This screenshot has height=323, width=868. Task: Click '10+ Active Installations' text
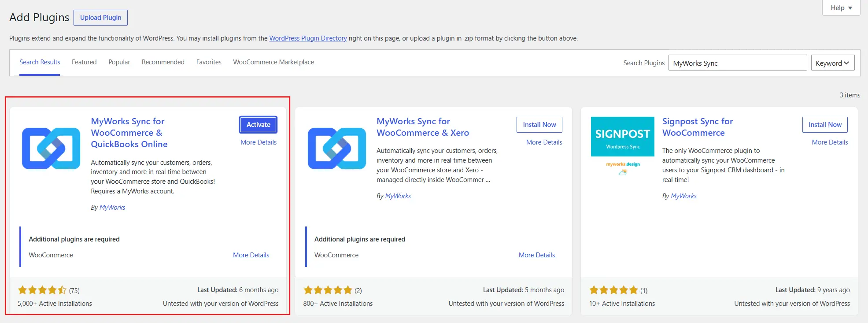click(622, 304)
